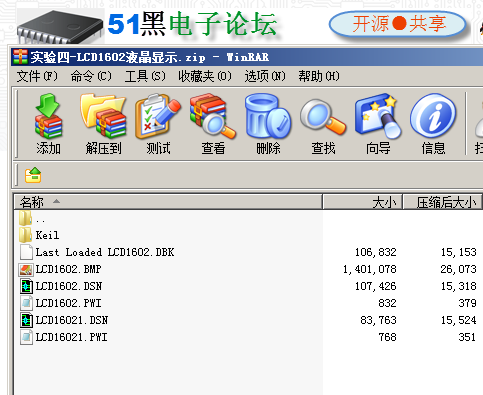Run the Test (测试) archive tool
483x395 pixels.
158,116
